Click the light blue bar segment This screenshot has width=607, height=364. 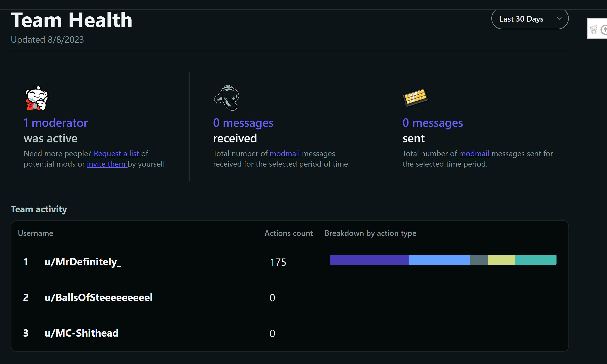[439, 260]
